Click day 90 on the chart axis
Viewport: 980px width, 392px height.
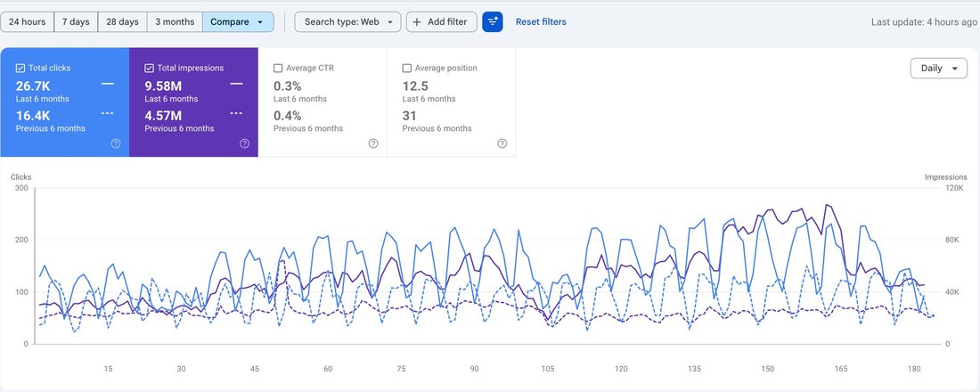tap(474, 369)
